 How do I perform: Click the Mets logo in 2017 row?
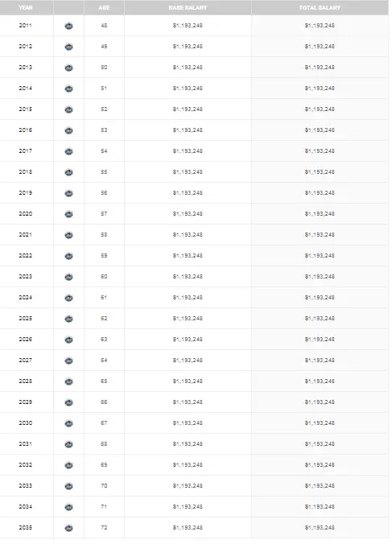68,151
